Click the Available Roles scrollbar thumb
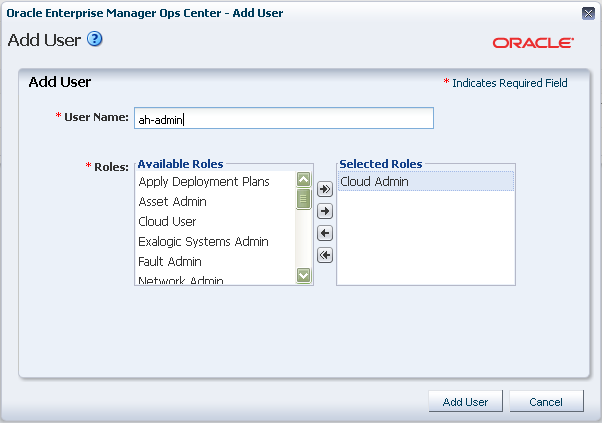The image size is (602, 423). 304,199
